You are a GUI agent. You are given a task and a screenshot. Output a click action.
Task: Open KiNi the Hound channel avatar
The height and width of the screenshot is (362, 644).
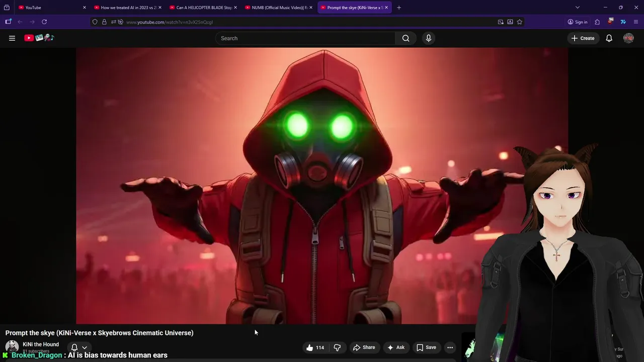pyautogui.click(x=12, y=347)
